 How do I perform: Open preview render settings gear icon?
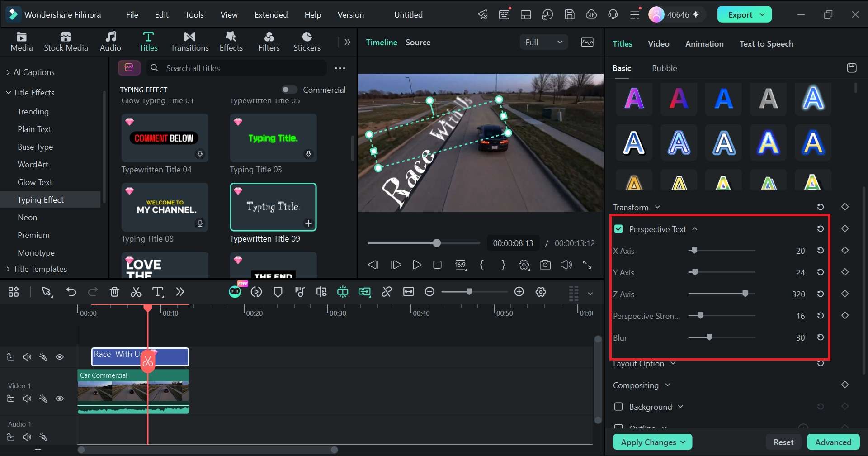point(524,265)
